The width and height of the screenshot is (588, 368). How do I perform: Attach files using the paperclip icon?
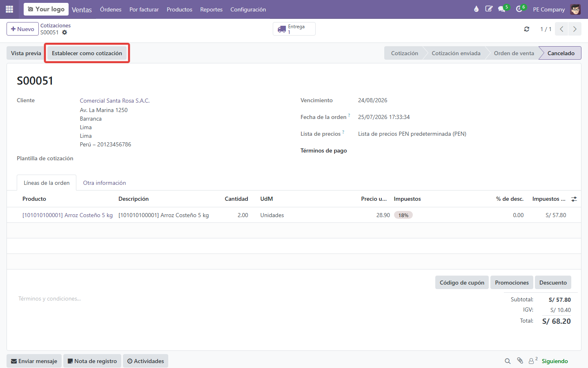pos(520,361)
